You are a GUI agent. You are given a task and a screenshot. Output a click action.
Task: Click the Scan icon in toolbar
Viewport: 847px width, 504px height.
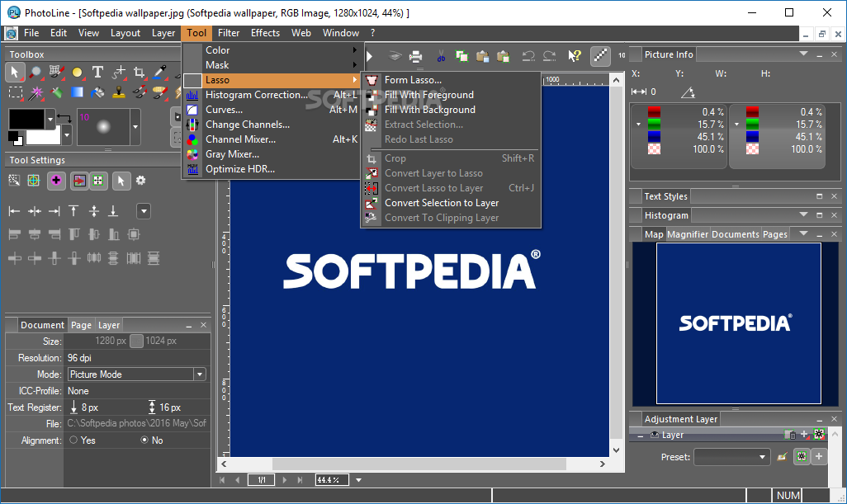coord(395,56)
